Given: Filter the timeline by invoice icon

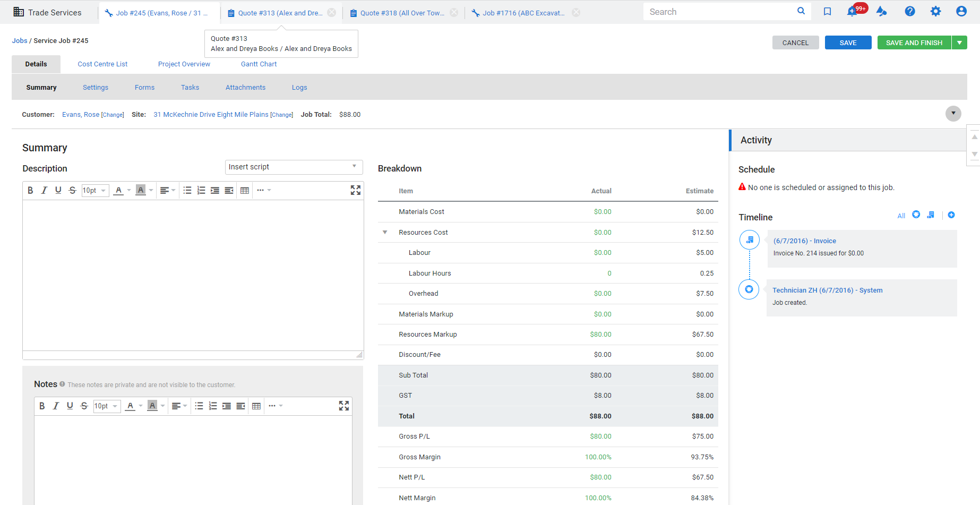Looking at the screenshot, I should pyautogui.click(x=931, y=215).
